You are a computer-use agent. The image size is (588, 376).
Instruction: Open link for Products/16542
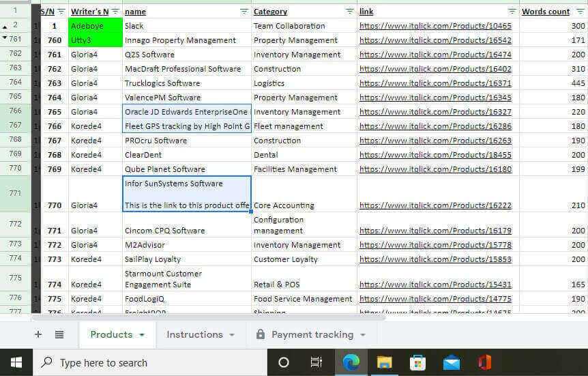coord(435,40)
